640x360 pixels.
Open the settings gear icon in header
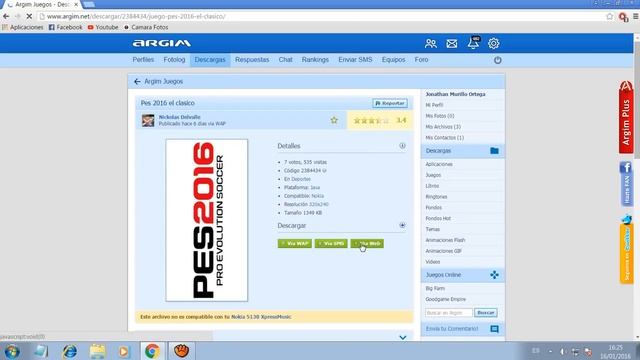click(x=494, y=43)
